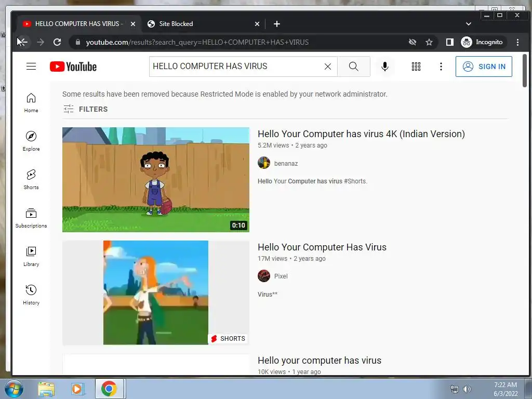Close the YouTube browser tab
532x399 pixels.
point(133,24)
